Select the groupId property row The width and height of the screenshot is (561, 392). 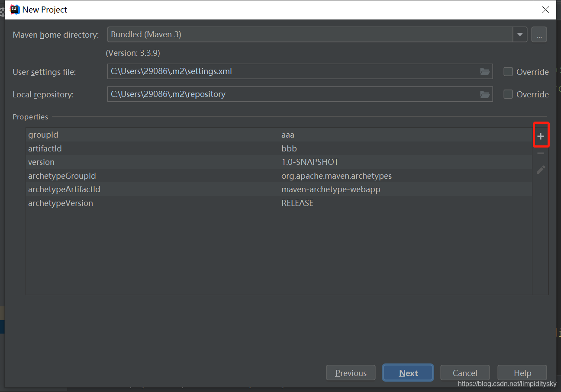click(x=279, y=135)
